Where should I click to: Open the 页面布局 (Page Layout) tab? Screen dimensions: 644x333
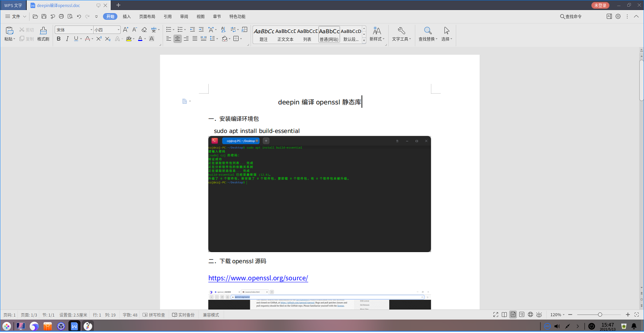(x=147, y=16)
